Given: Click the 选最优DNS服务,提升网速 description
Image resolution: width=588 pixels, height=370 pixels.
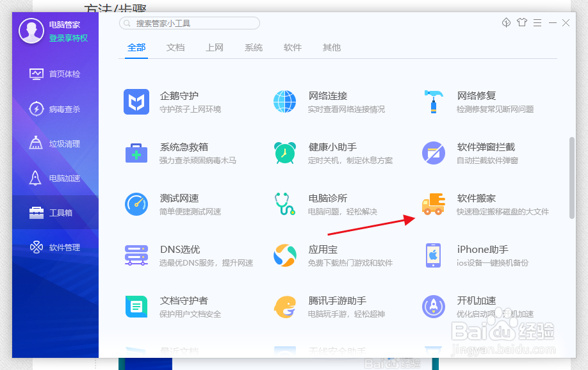Looking at the screenshot, I should click(206, 263).
